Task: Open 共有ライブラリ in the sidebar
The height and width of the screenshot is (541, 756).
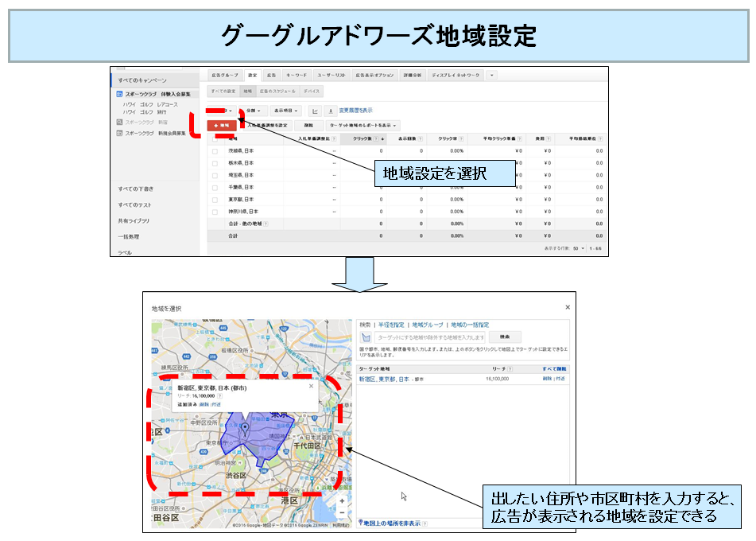Action: tap(134, 221)
